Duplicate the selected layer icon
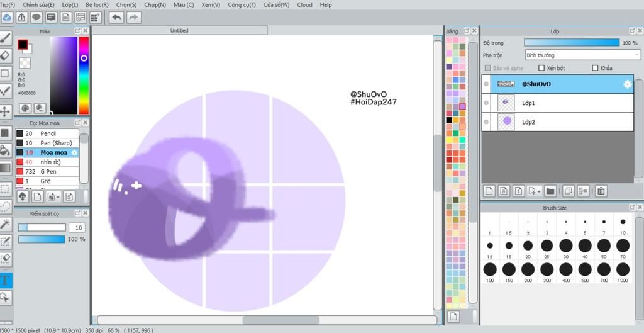The image size is (644, 333). point(568,191)
